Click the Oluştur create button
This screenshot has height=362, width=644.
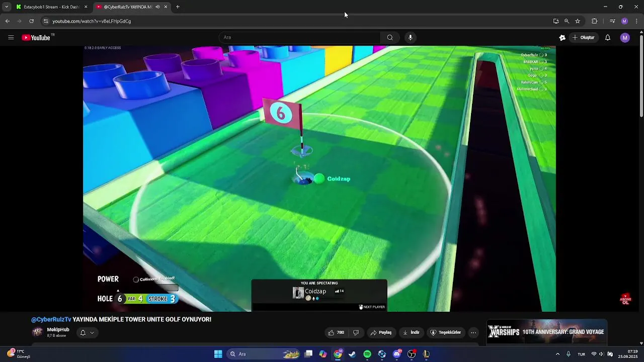[x=584, y=38]
